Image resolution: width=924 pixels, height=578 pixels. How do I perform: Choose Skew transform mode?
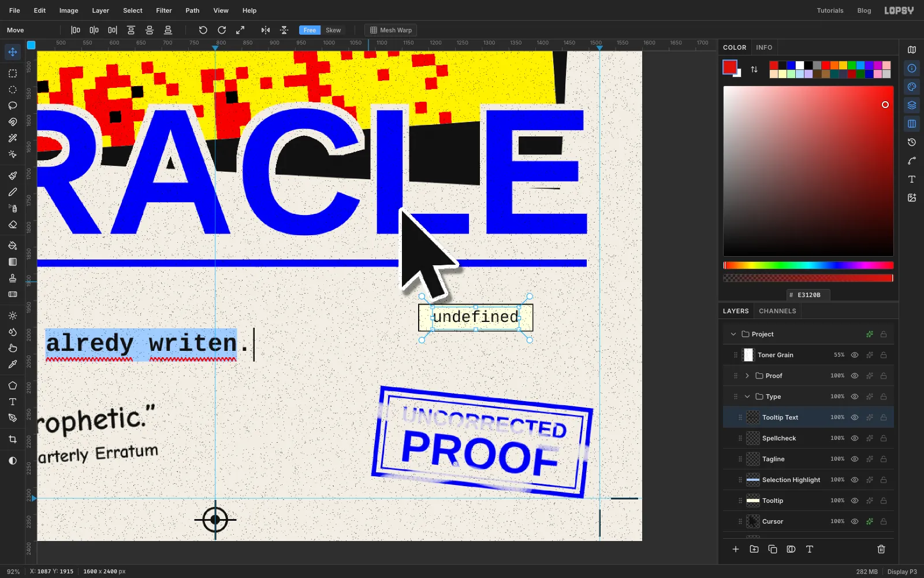pos(333,30)
